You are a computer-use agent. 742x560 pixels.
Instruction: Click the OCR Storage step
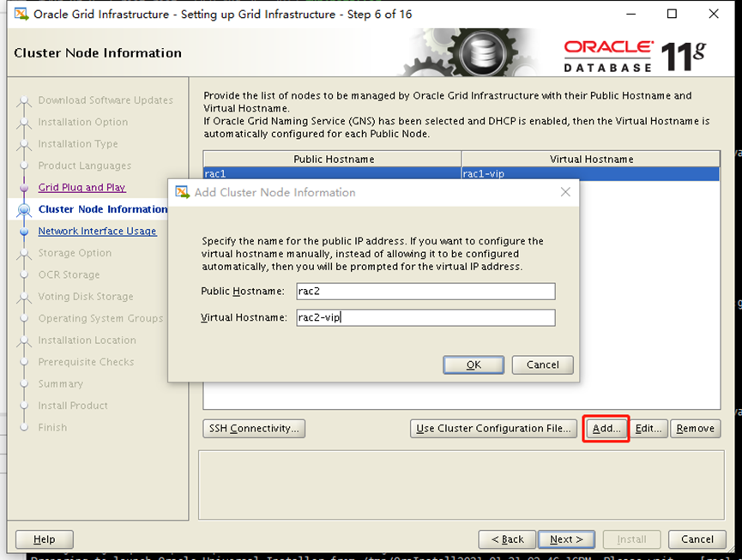(69, 274)
